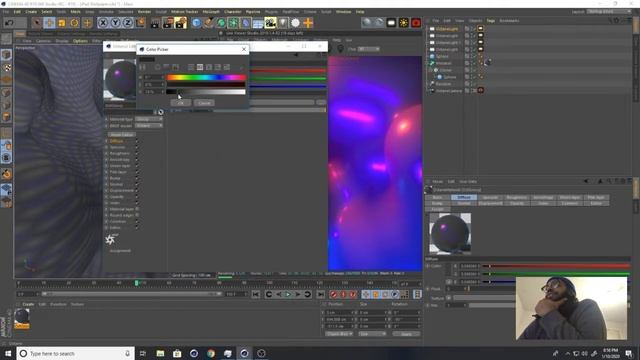Screen dimensions: 640x360
Task: Open the Create menu in Material Manager
Action: (x=28, y=304)
